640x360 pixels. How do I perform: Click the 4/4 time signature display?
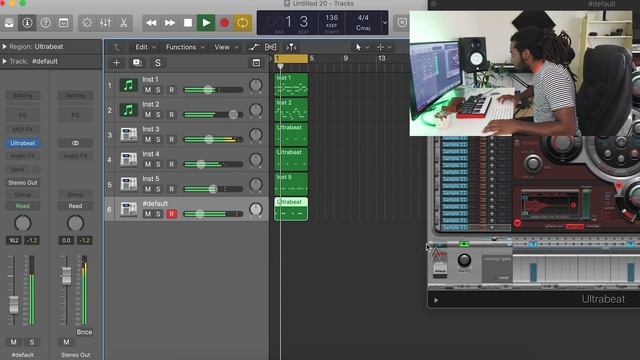[x=363, y=18]
